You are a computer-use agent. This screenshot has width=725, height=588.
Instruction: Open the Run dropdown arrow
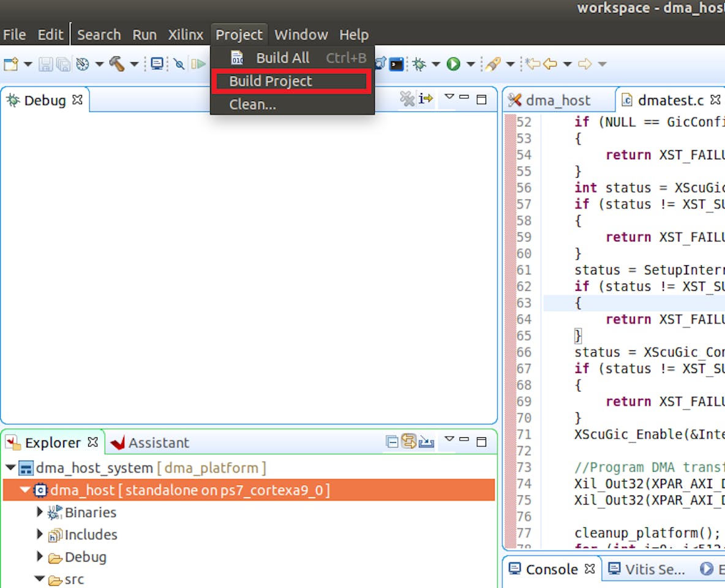pyautogui.click(x=470, y=64)
